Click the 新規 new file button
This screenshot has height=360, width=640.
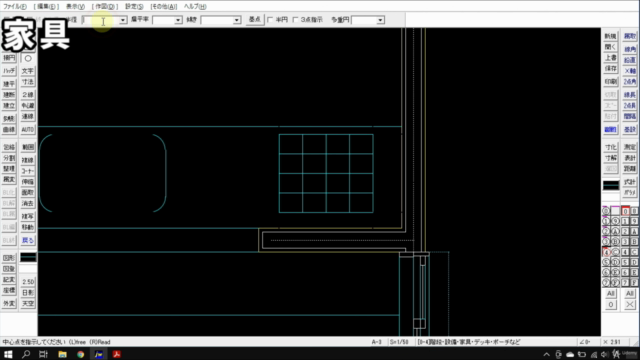pos(611,36)
